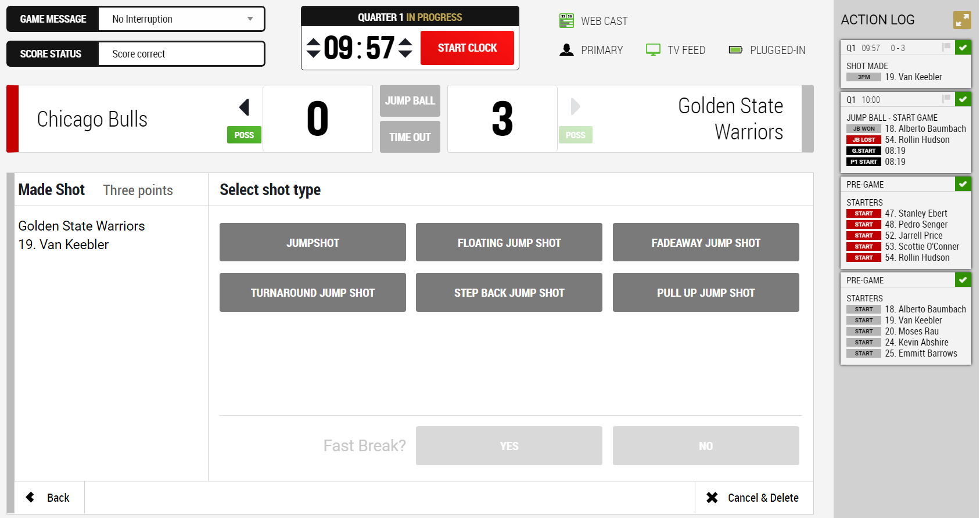Click the Three points label
The height and width of the screenshot is (518, 980).
138,190
